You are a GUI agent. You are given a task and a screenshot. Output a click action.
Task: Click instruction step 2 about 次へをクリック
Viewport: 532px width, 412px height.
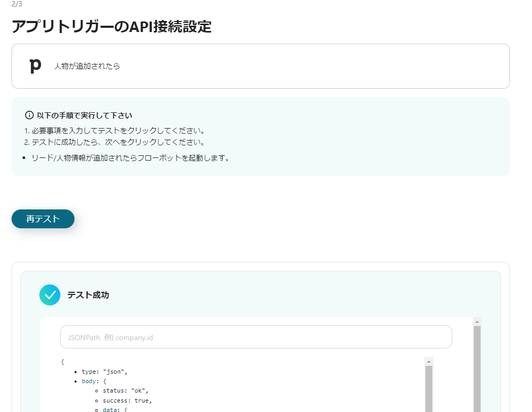tap(114, 142)
